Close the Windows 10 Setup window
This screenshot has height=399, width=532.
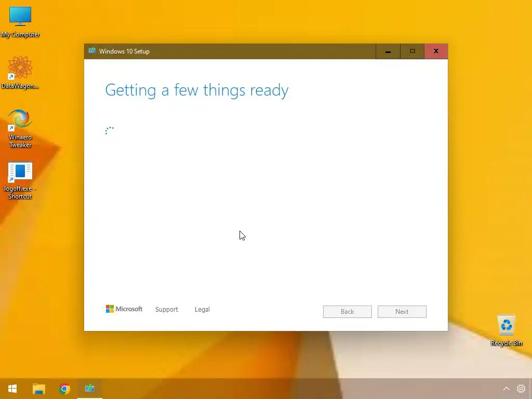point(436,51)
